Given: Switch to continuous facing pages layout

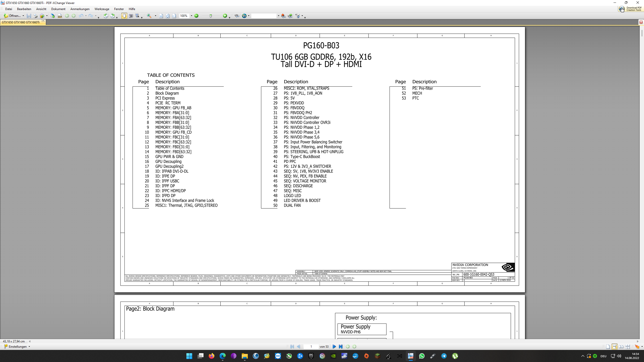Looking at the screenshot, I should tap(628, 347).
